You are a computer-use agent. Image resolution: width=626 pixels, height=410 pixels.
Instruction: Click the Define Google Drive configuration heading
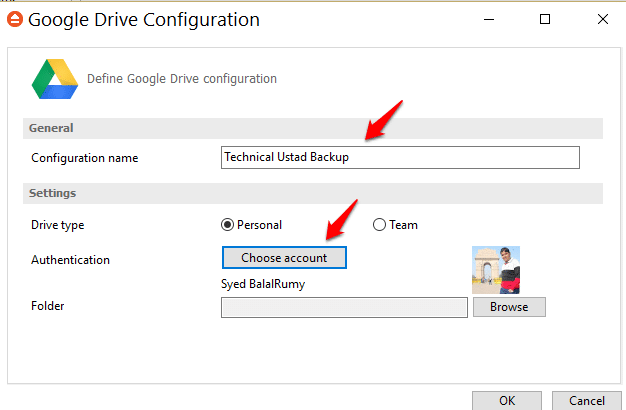coord(182,79)
